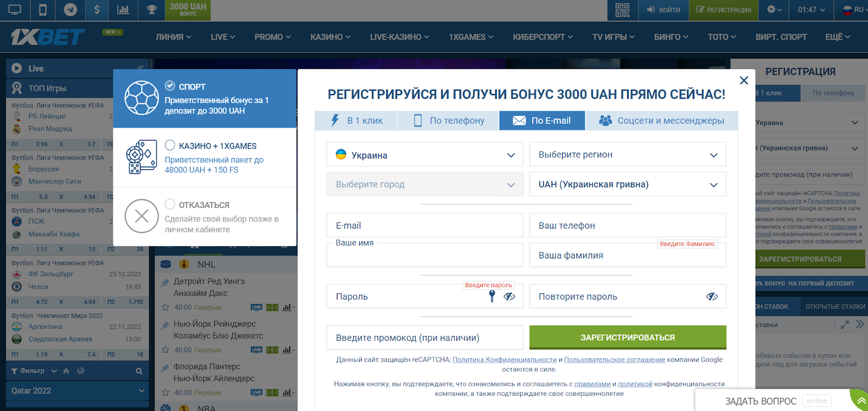This screenshot has width=868, height=411.
Task: Open the Пользовательское соглашение link in dialog
Action: [615, 359]
